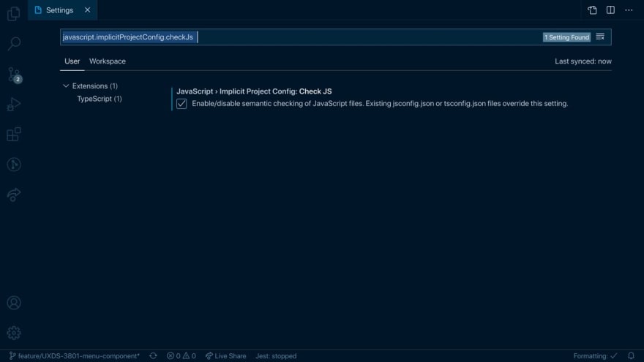Open notifications bell in status bar
The image size is (644, 362).
point(631,355)
